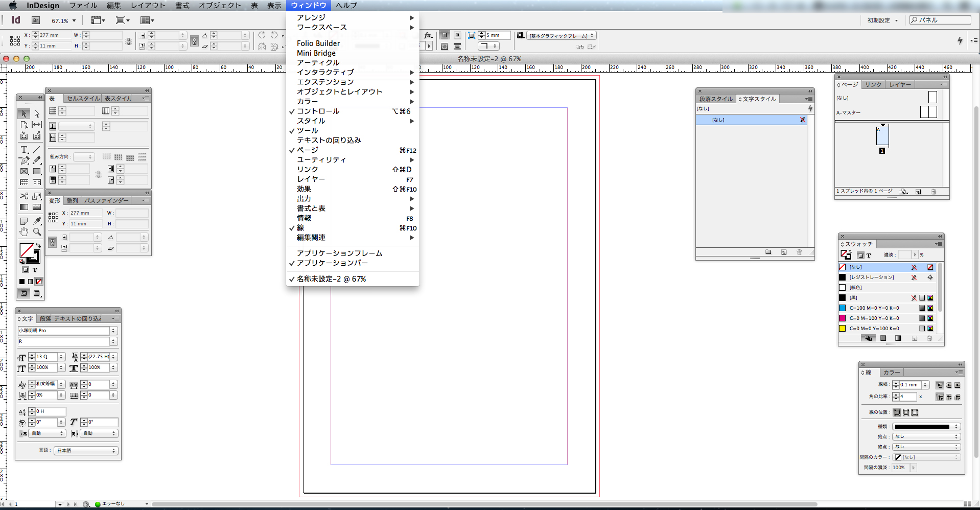Select yellow C=0 M=0 Y=100 K=0 swatch
Screen dimensions: 980x510
(x=886, y=329)
